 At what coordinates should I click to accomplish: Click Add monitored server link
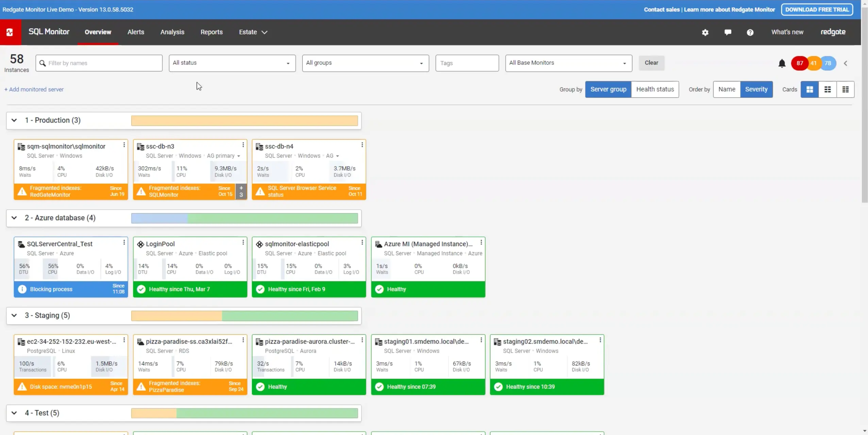[34, 90]
